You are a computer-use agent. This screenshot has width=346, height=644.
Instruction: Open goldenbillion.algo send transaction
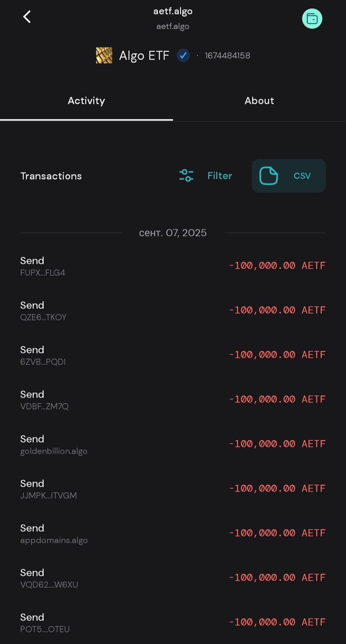[x=173, y=445]
